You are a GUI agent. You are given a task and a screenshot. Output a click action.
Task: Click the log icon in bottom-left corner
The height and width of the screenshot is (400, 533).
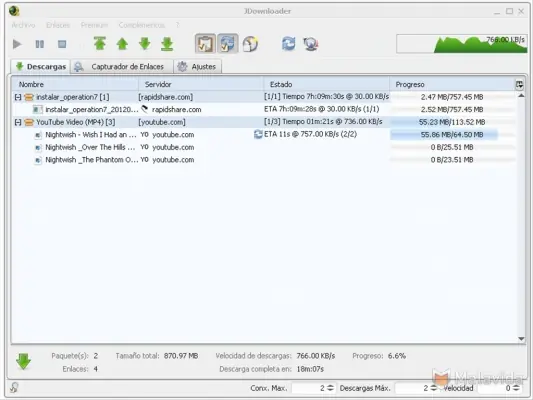click(x=14, y=387)
